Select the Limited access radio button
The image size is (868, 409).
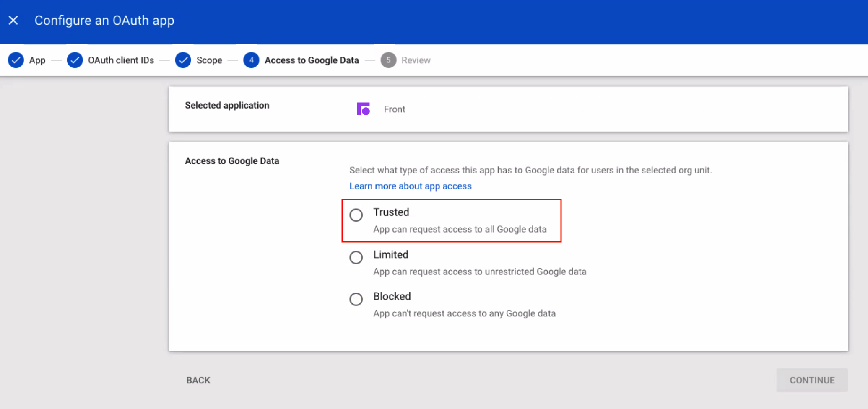(356, 257)
